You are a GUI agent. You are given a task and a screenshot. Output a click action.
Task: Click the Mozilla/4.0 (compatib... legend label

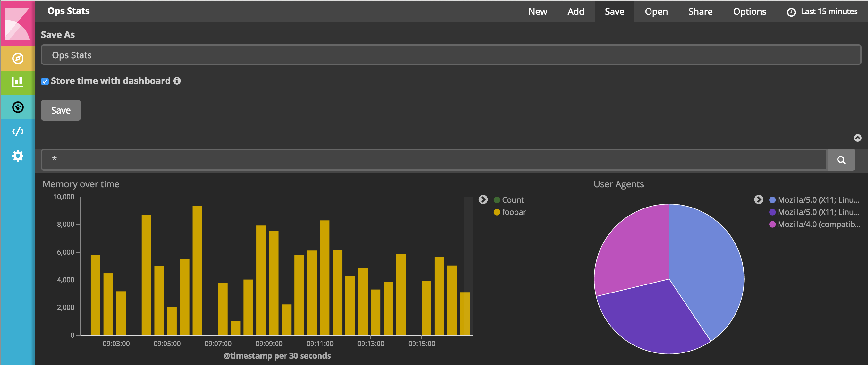click(819, 225)
